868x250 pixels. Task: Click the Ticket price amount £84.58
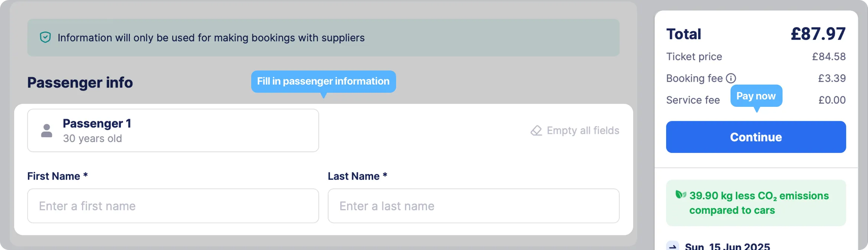(x=829, y=56)
